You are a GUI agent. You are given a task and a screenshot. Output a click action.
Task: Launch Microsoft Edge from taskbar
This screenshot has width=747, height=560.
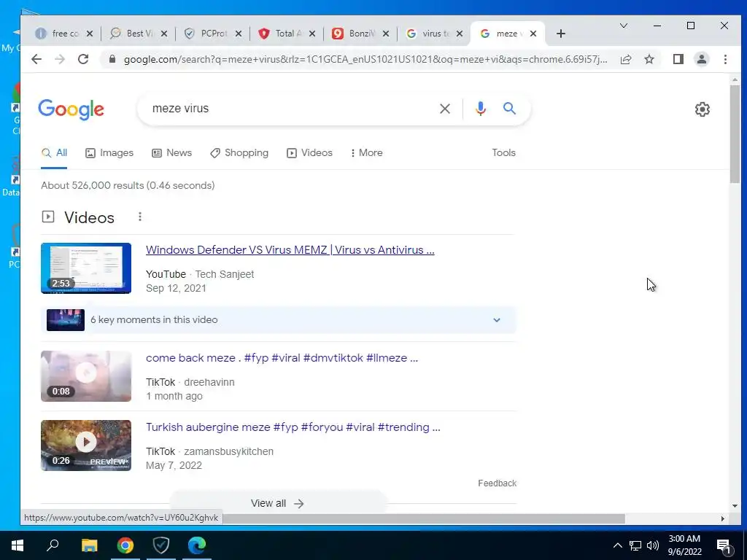coord(196,545)
